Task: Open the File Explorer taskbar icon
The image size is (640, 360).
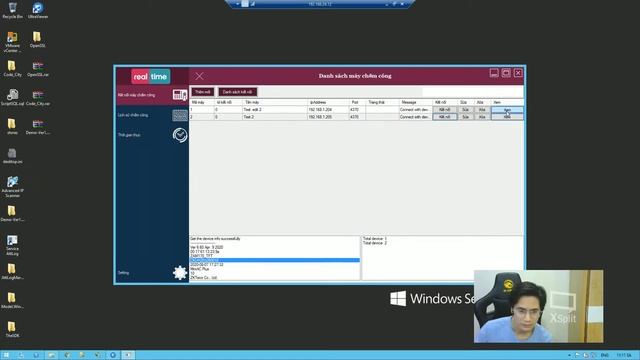Action: 51,355
